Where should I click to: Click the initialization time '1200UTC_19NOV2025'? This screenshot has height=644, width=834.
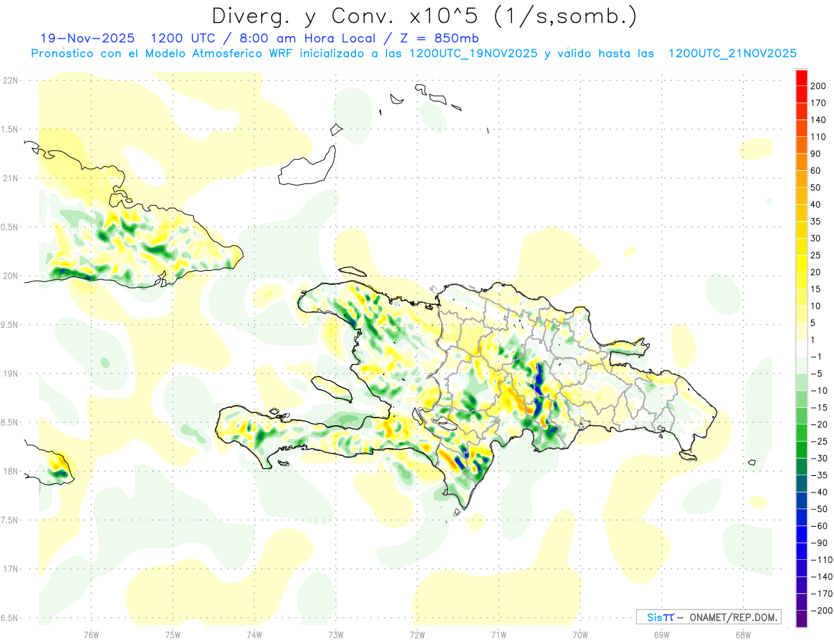click(x=473, y=53)
